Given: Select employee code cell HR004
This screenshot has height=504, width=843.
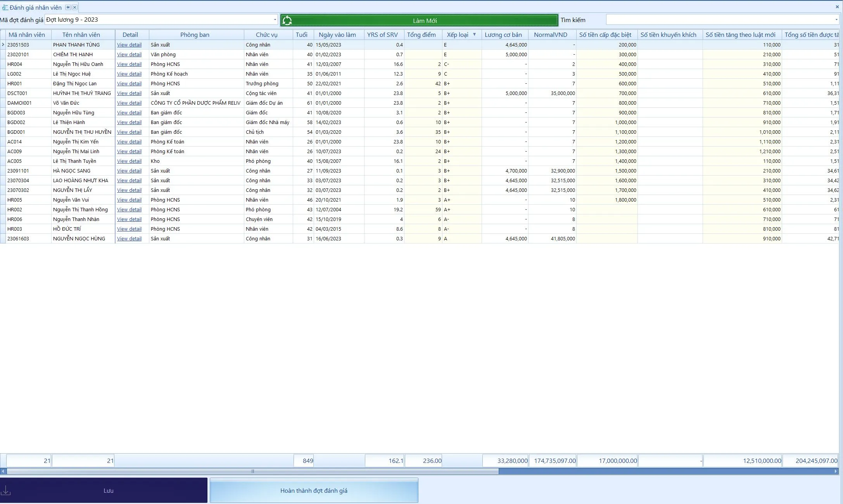Looking at the screenshot, I should pos(28,64).
